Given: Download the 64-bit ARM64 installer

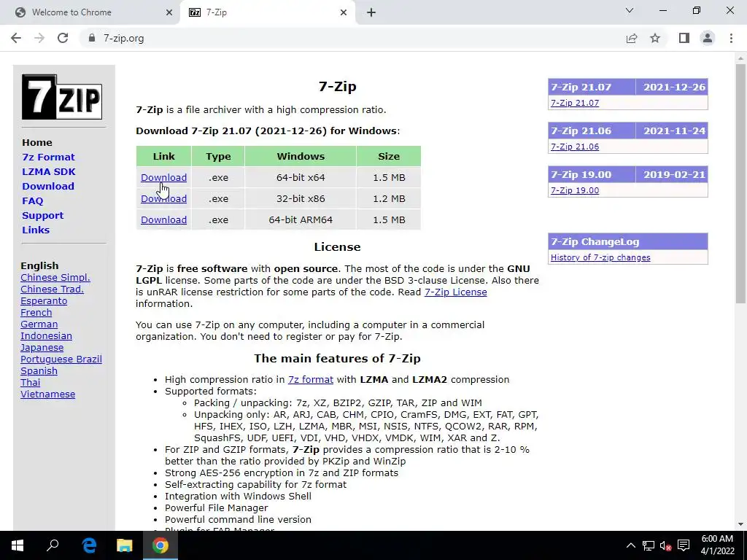Looking at the screenshot, I should (x=163, y=219).
